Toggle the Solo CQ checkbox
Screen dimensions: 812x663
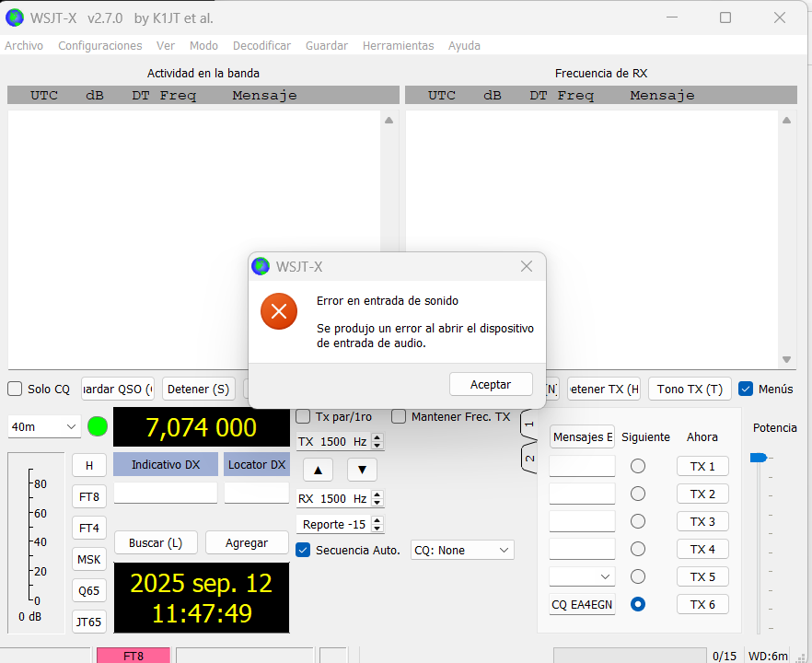coord(15,389)
